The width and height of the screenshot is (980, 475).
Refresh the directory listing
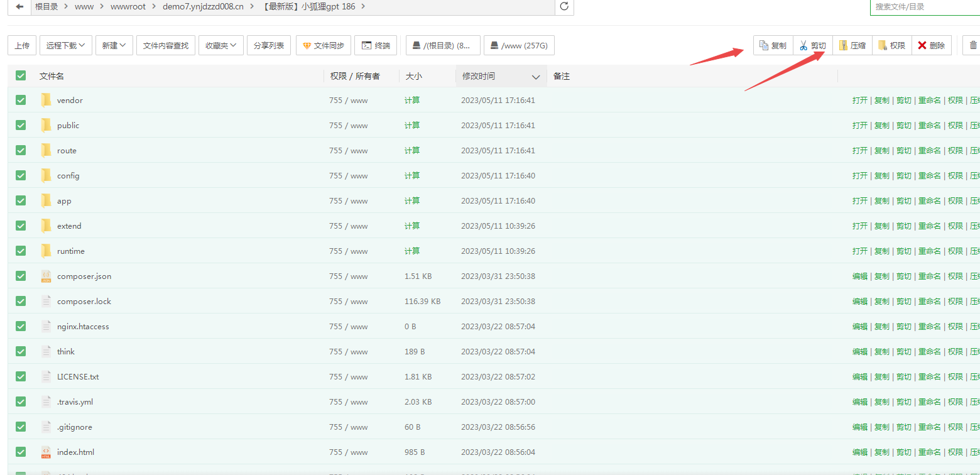click(564, 6)
